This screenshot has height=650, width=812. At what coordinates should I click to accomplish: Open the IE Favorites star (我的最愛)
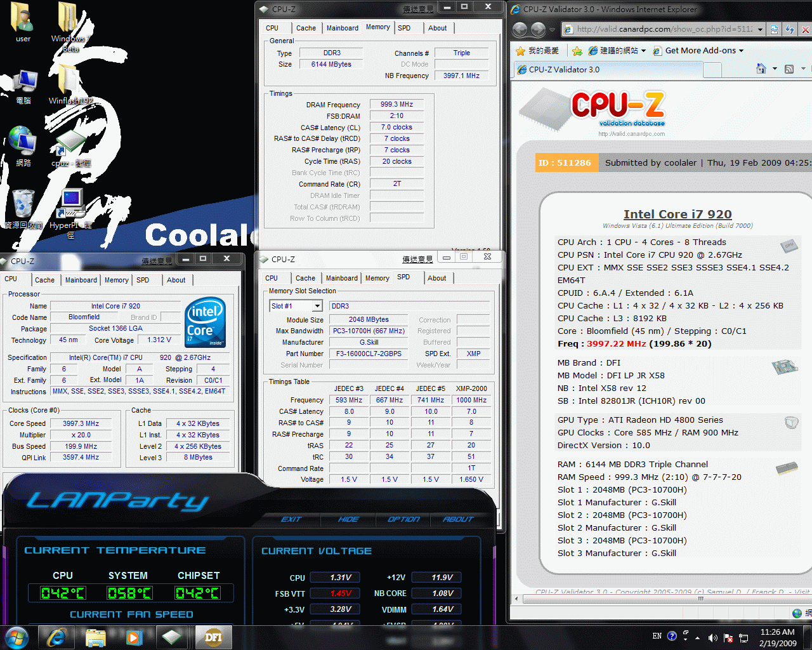pos(537,50)
